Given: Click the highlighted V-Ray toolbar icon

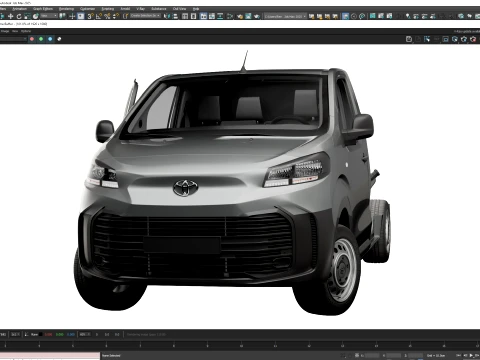Looking at the screenshot, I should coord(345,16).
